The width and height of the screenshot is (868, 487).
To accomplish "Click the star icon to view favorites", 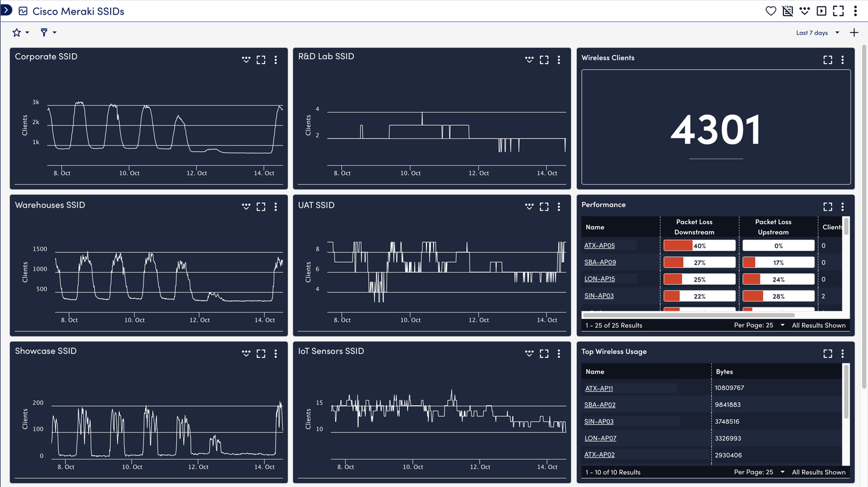I will (x=16, y=32).
